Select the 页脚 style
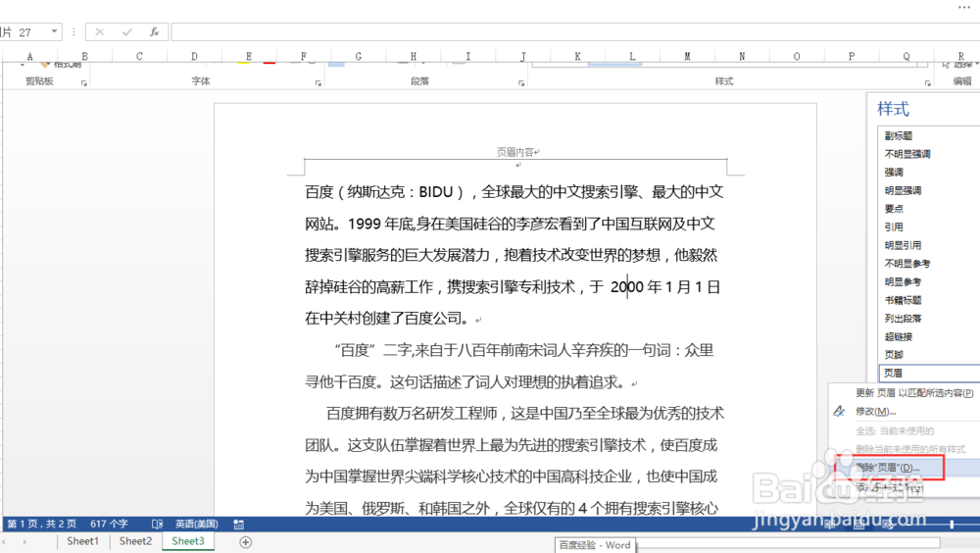The image size is (980, 553). coord(893,355)
